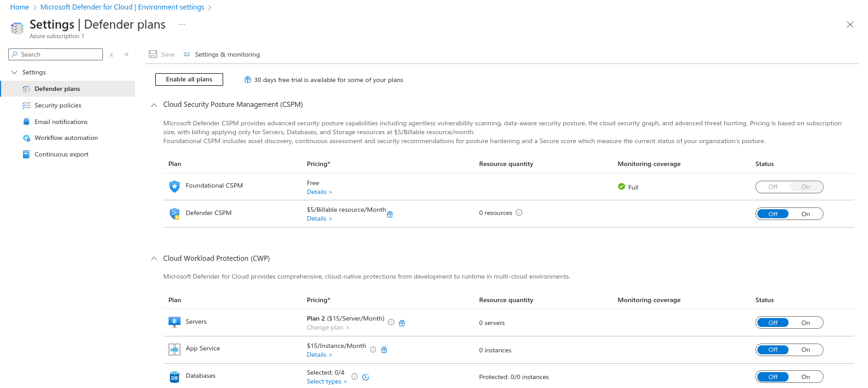The height and width of the screenshot is (388, 868).
Task: Collapse the Cloud Security Posture Management section
Action: coord(154,104)
